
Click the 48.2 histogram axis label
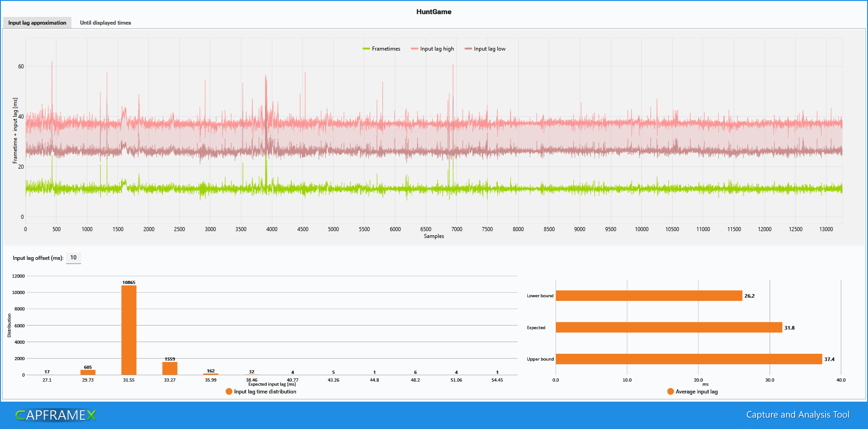[415, 380]
